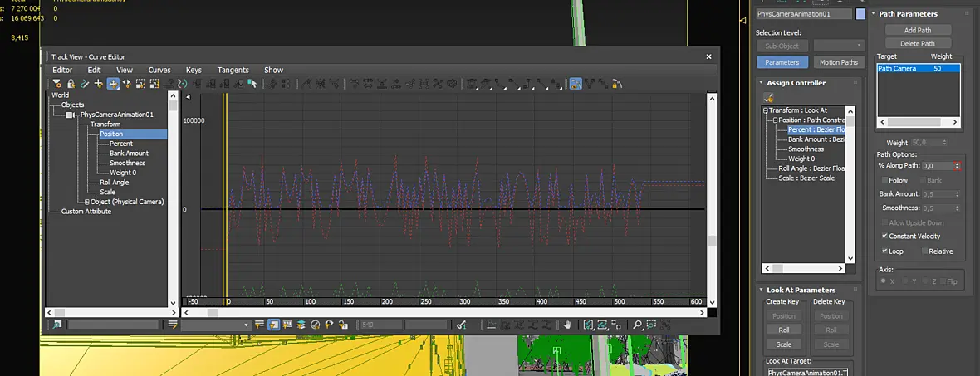Click the Zoom magnifier in Track View bottom bar
The image size is (980, 376).
[x=637, y=325]
